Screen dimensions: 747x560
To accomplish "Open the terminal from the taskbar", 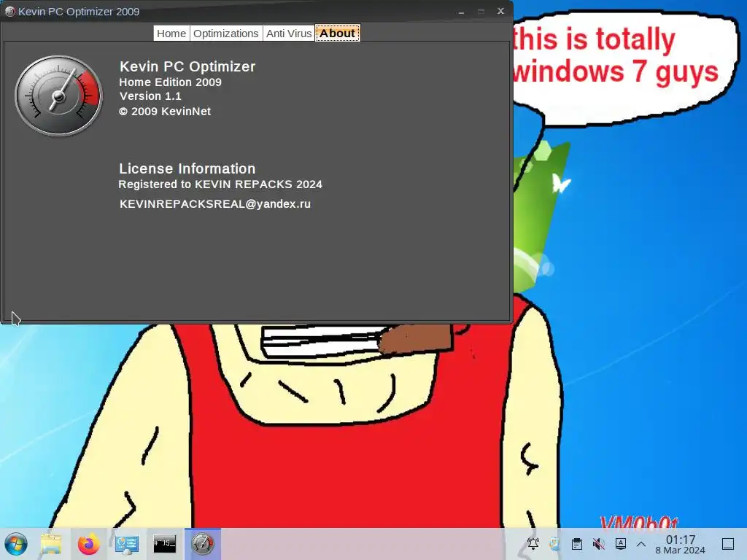I will pyautogui.click(x=164, y=544).
